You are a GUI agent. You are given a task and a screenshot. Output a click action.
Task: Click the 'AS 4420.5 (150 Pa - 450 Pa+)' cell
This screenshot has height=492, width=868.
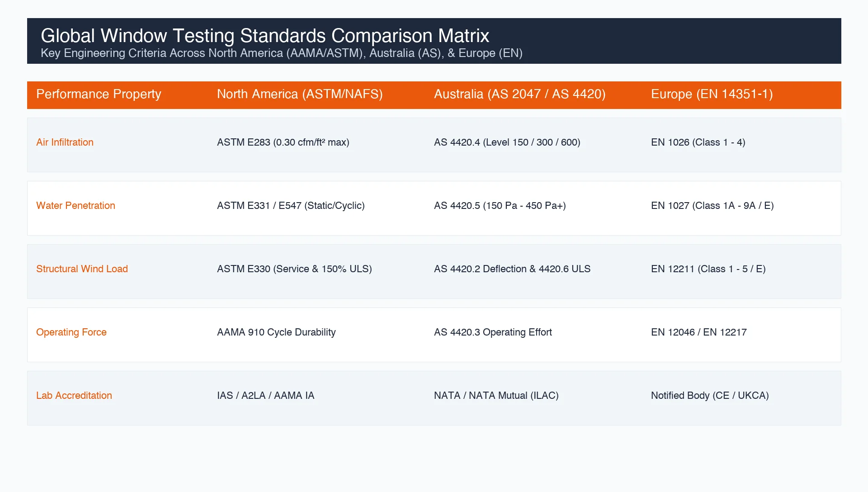tap(500, 206)
